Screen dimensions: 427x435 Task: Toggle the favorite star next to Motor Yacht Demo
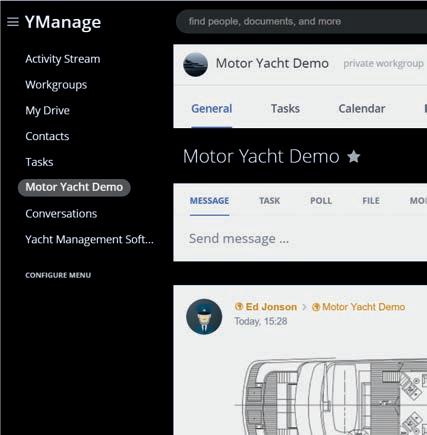point(354,156)
